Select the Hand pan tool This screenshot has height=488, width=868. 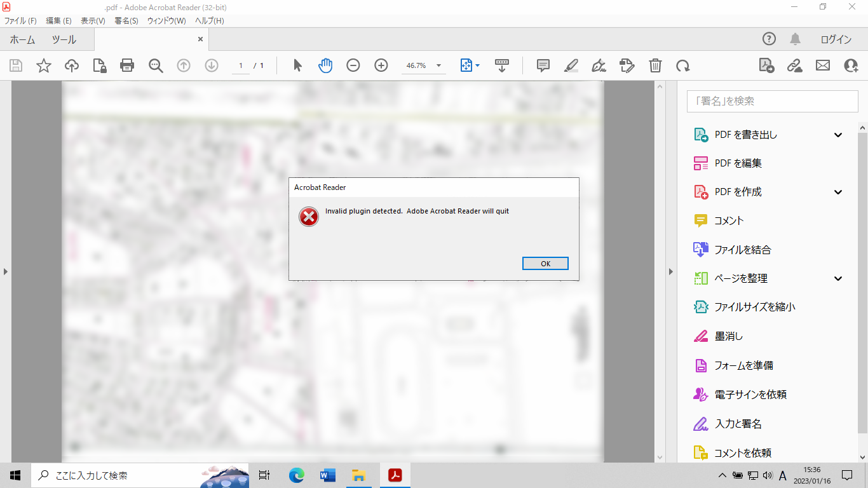[x=325, y=65]
